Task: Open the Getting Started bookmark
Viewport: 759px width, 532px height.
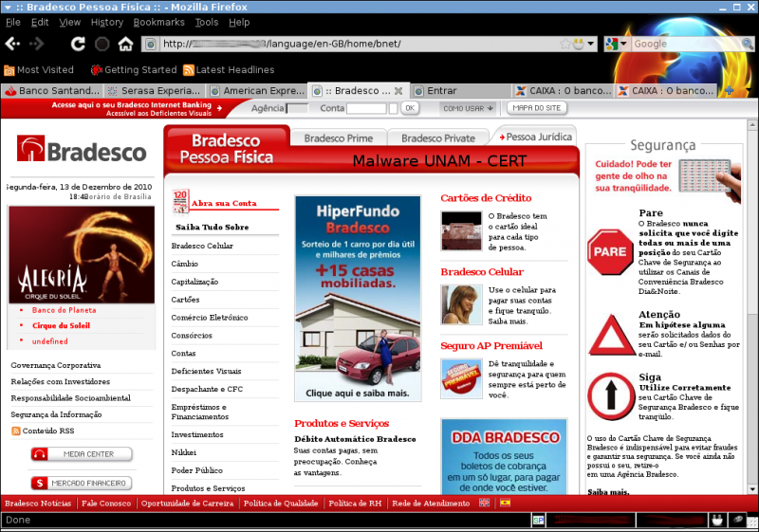Action: (x=134, y=69)
